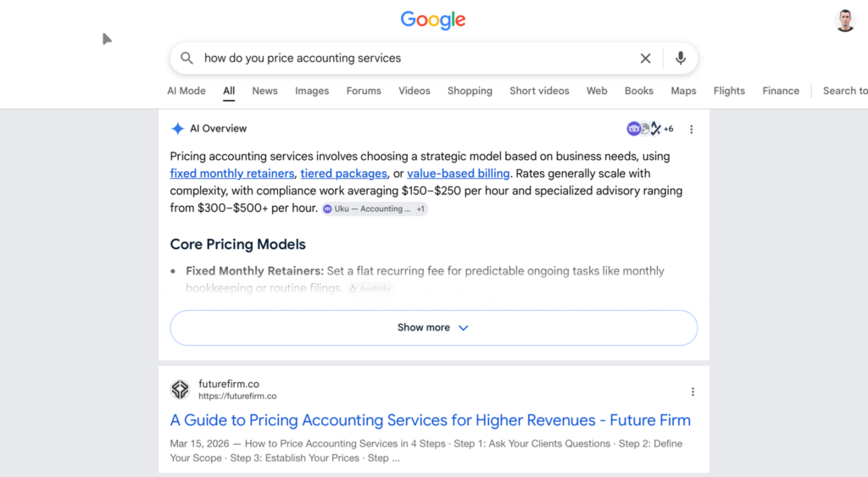Start voice search with microphone
The image size is (868, 477).
681,58
